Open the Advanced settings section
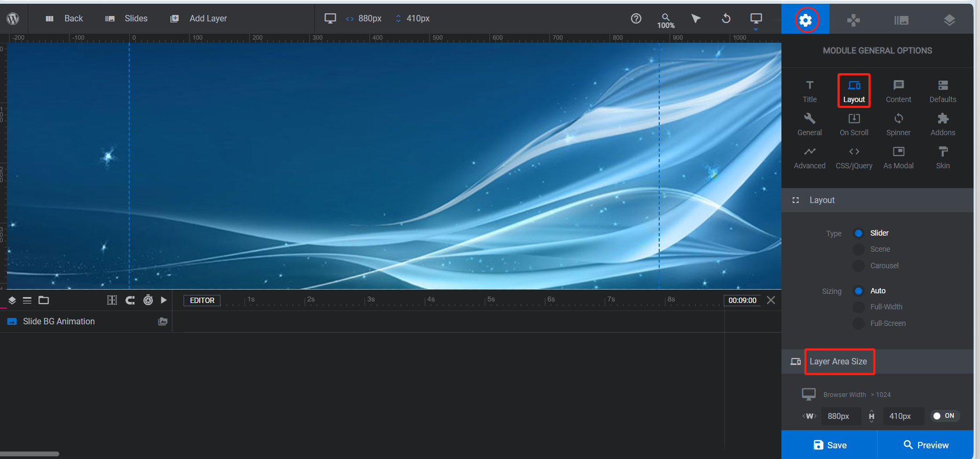The image size is (980, 459). [x=810, y=158]
